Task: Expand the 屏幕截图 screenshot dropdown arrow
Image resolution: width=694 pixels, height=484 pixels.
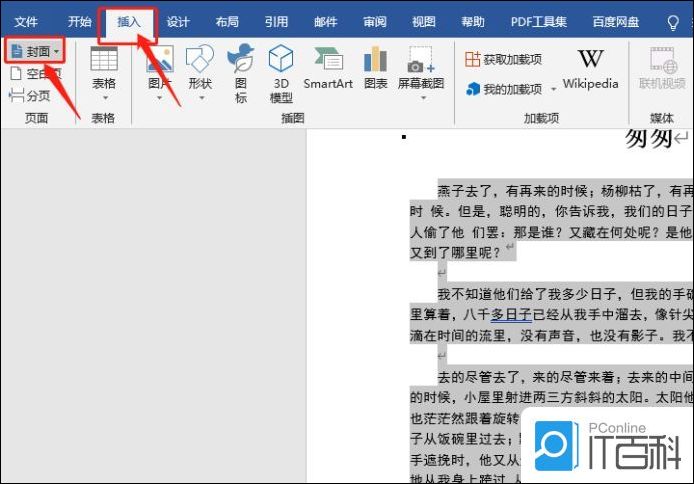Action: tap(423, 98)
